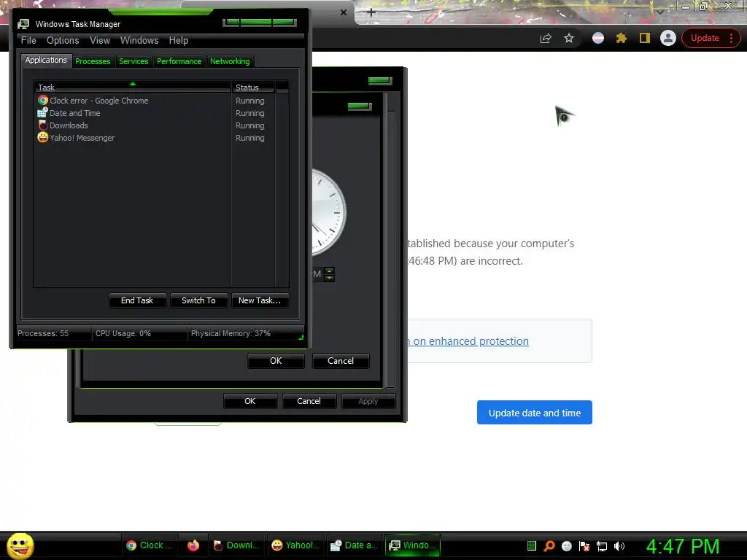Click the Task Manager title bar icon
The width and height of the screenshot is (747, 560).
point(23,24)
